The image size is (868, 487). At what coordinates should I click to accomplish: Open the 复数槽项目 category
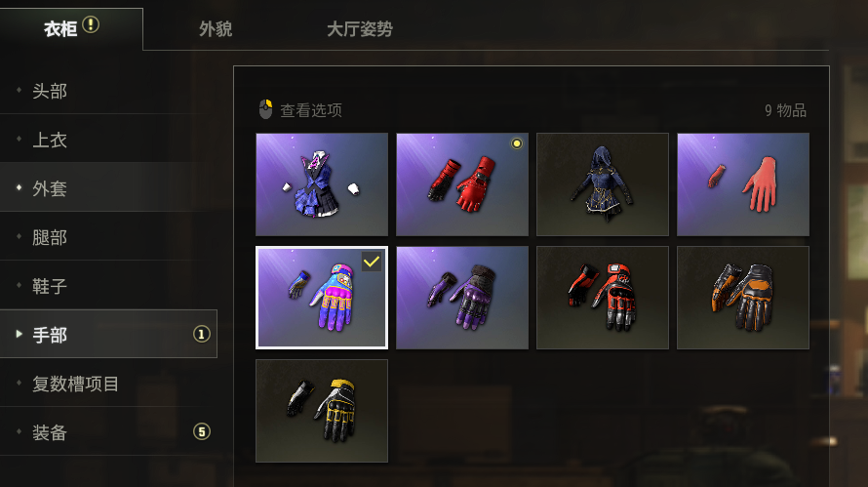[108, 383]
